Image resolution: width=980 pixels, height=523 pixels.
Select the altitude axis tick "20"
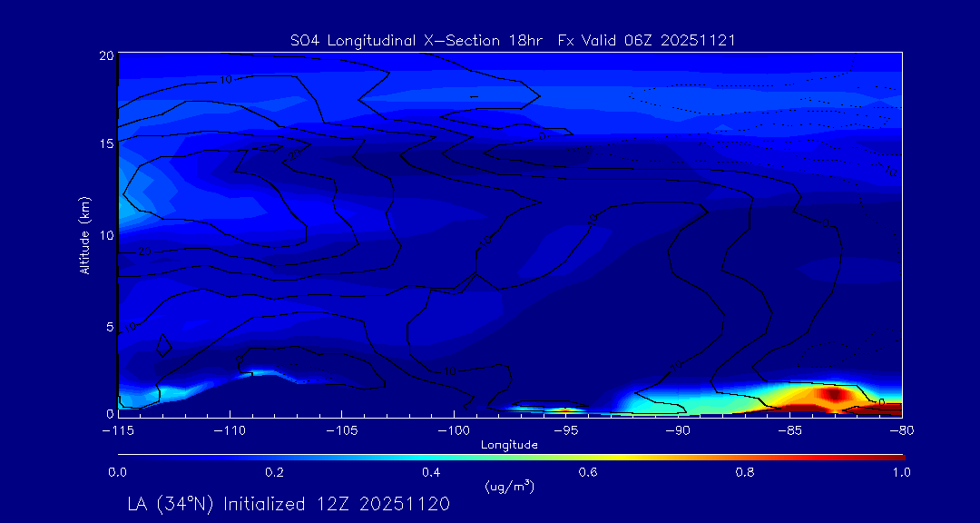point(107,54)
